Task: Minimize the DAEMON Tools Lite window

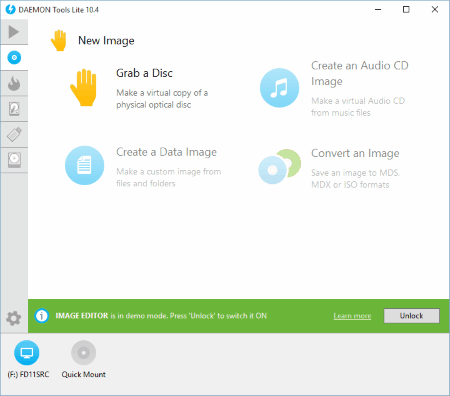Action: pyautogui.click(x=378, y=9)
